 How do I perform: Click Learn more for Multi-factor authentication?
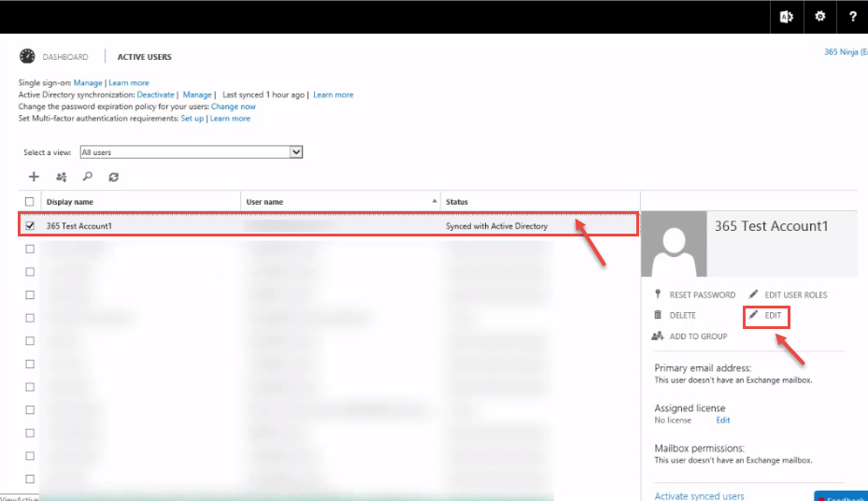(230, 118)
